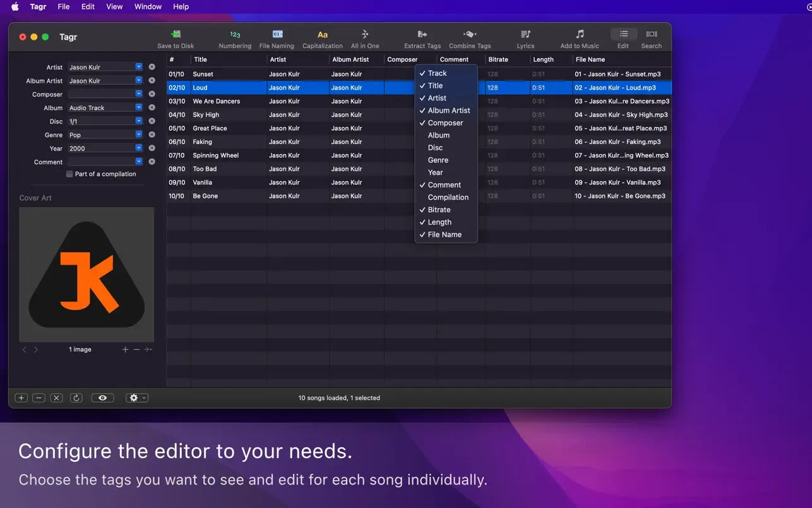Open the File Naming tool

(x=277, y=35)
